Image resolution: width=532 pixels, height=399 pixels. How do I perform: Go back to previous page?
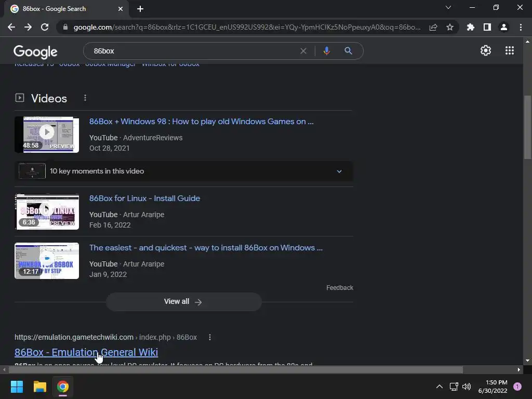click(11, 27)
